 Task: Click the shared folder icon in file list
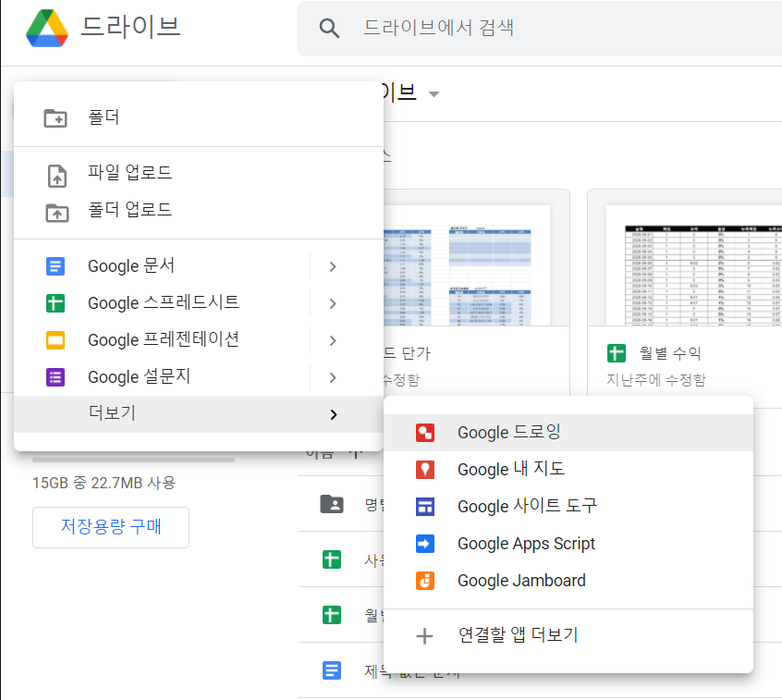pyautogui.click(x=332, y=504)
